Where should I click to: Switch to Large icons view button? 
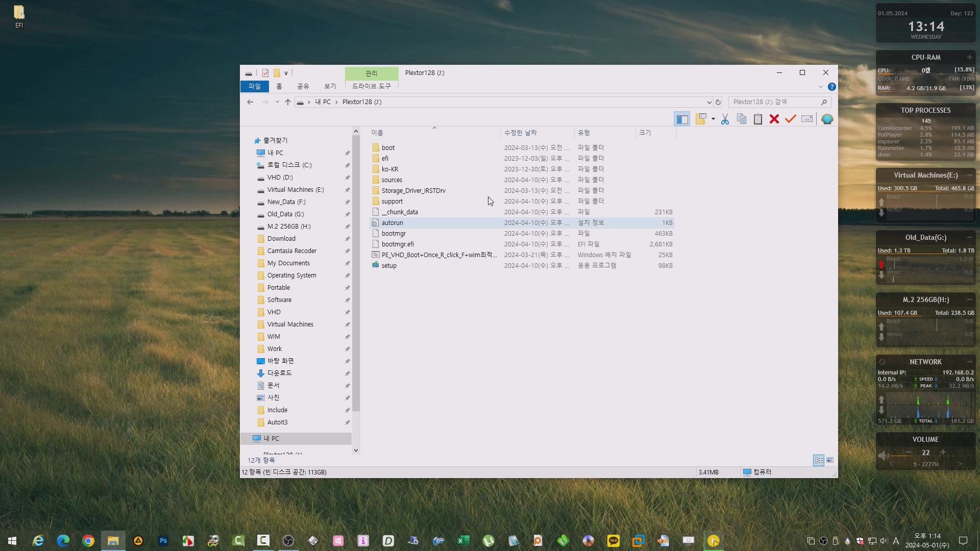(830, 460)
